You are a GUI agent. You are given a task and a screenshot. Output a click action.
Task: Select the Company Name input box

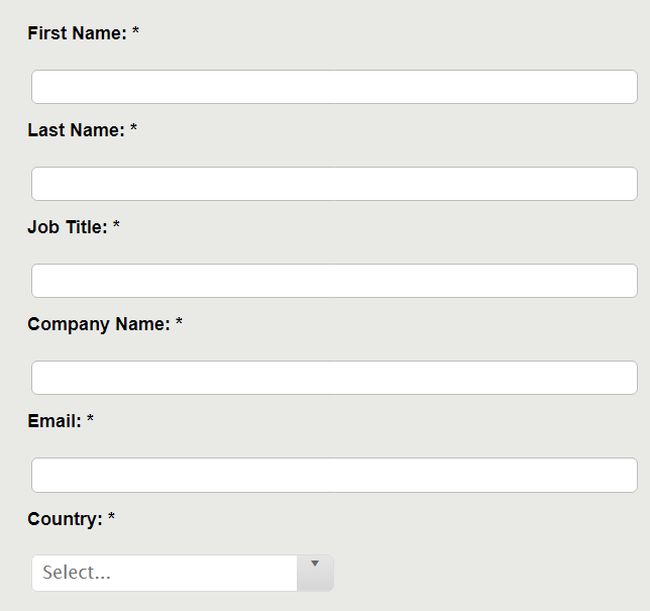(x=334, y=378)
